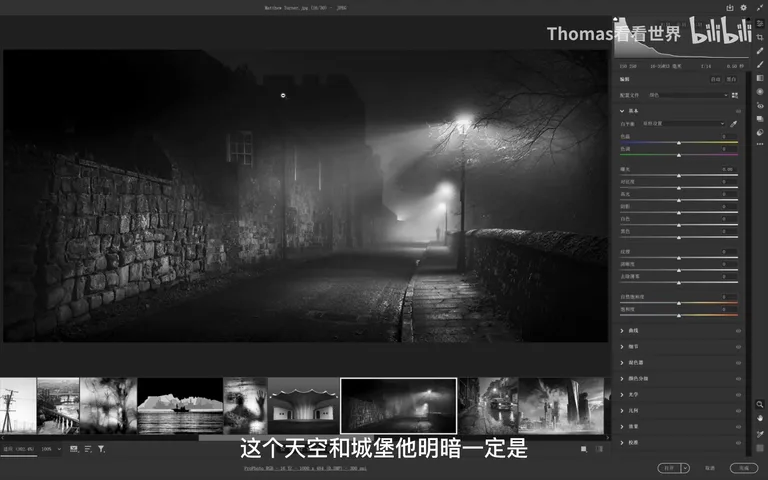Open the save image icon at top

click(730, 7)
